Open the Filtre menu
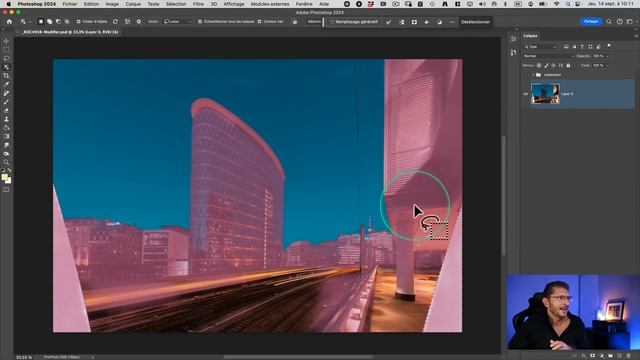Viewport: 640px width, 360px height. click(x=198, y=4)
